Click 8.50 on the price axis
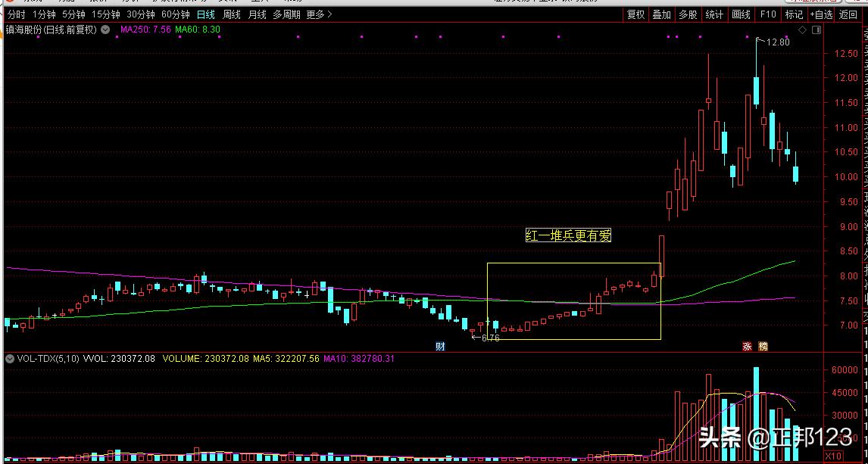The height and width of the screenshot is (464, 868). pyautogui.click(x=848, y=251)
